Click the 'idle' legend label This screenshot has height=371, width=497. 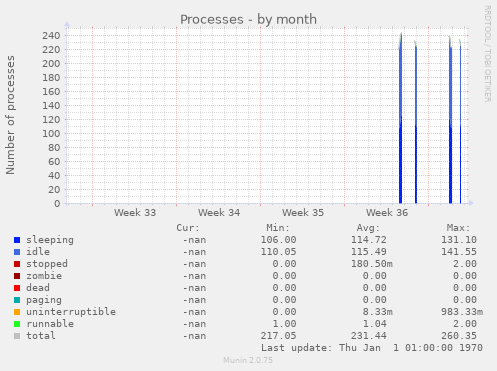point(38,252)
